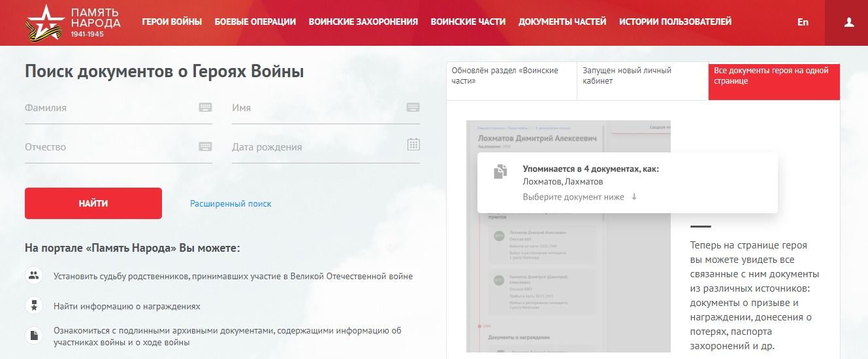The image size is (868, 359).
Task: Click the Память Народа star logo
Action: (46, 22)
